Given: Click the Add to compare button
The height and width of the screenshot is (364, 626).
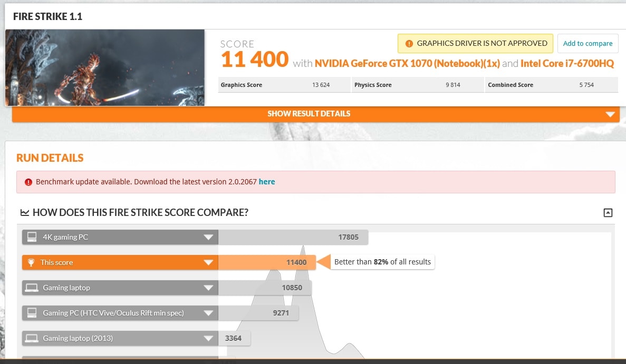Looking at the screenshot, I should [588, 43].
